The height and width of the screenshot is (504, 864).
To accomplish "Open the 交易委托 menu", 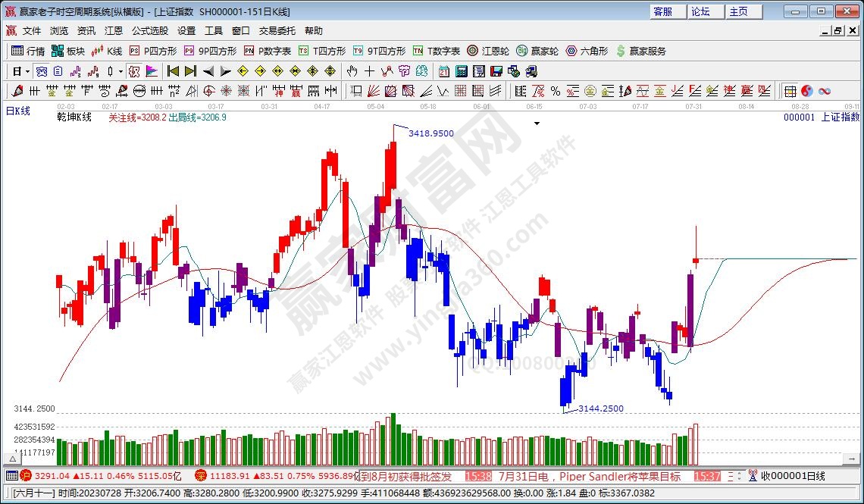I will (x=277, y=31).
